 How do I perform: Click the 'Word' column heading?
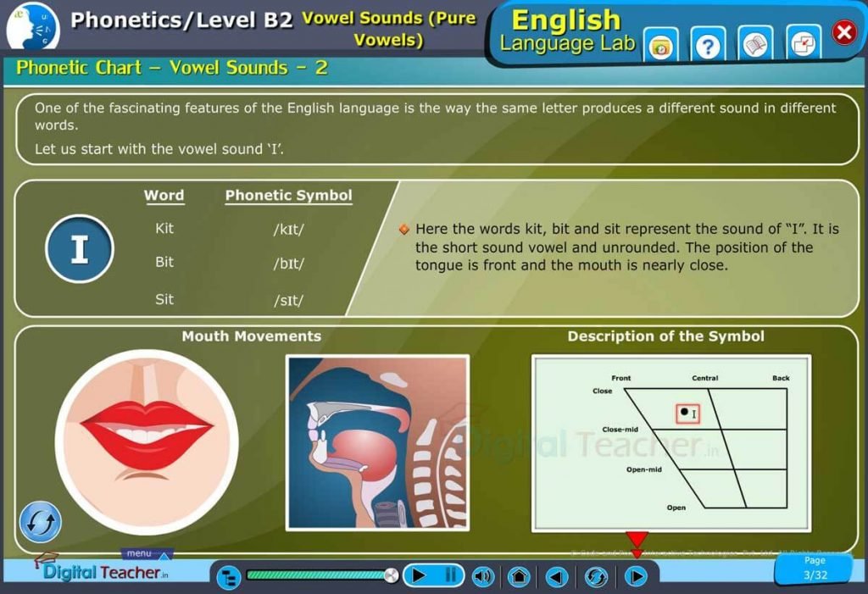click(164, 196)
